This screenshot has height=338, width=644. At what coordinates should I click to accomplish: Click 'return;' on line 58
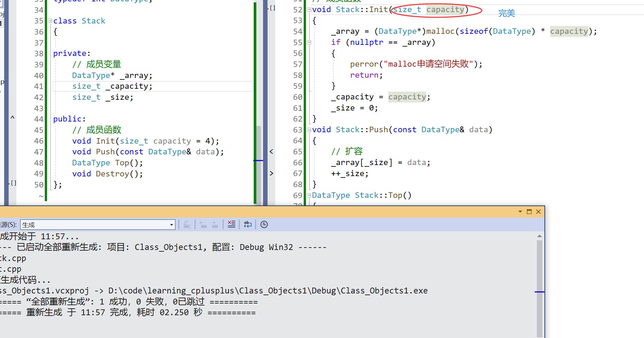pyautogui.click(x=366, y=75)
